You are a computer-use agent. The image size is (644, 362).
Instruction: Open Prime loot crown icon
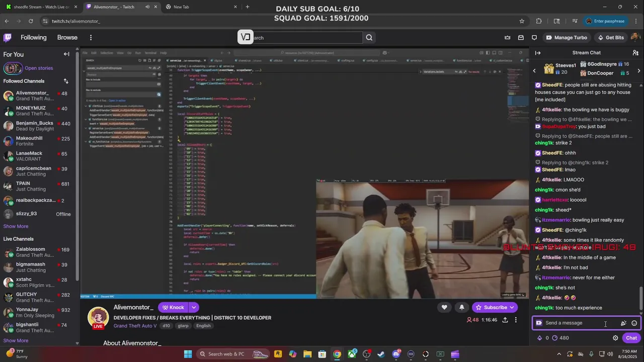tap(507, 38)
